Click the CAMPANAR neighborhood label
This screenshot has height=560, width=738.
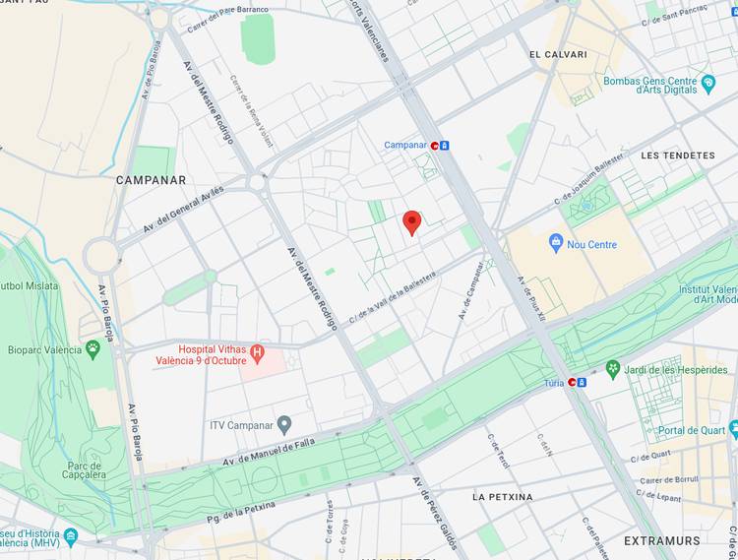tap(152, 180)
